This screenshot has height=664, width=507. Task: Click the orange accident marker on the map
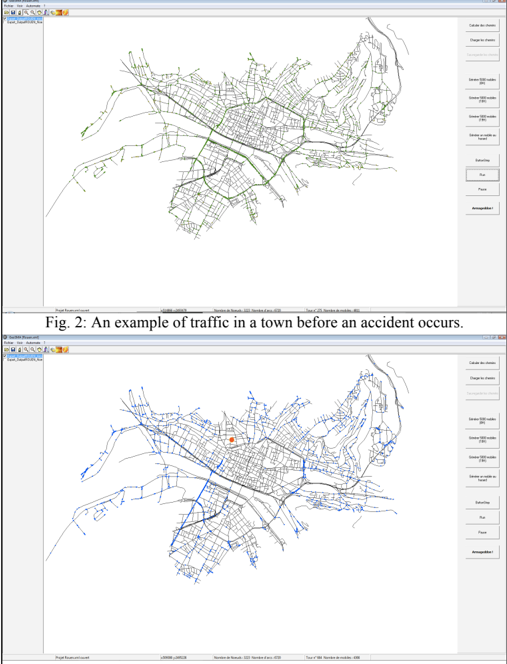click(232, 440)
